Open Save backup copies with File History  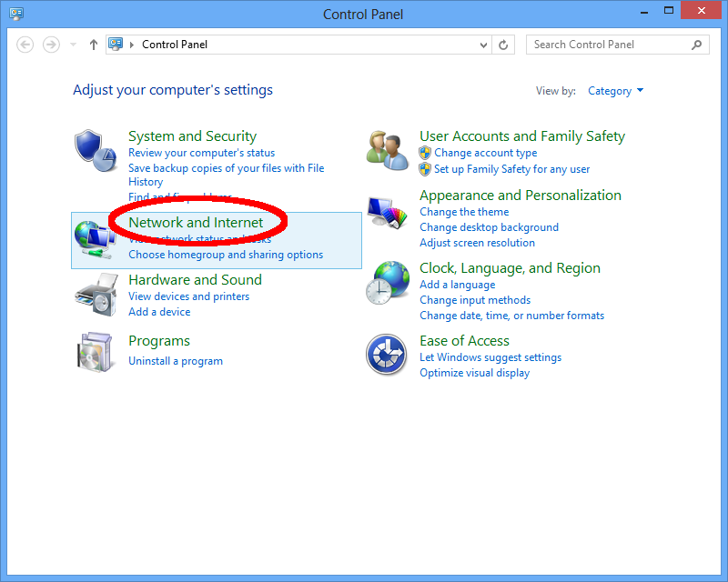(226, 175)
